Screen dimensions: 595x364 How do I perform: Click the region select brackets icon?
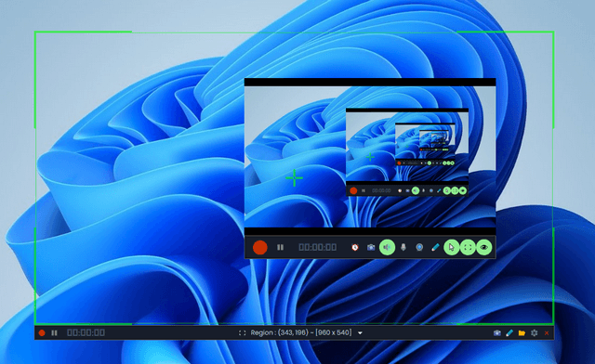tap(242, 333)
